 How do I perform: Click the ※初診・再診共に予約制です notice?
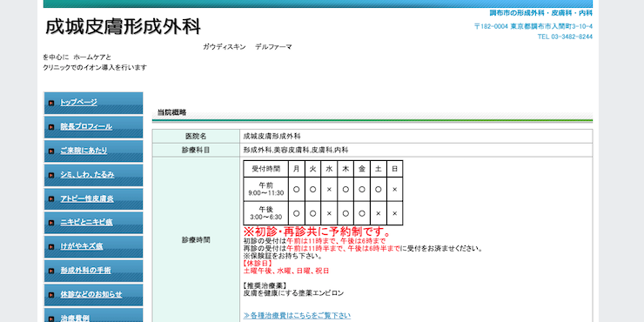(x=317, y=231)
